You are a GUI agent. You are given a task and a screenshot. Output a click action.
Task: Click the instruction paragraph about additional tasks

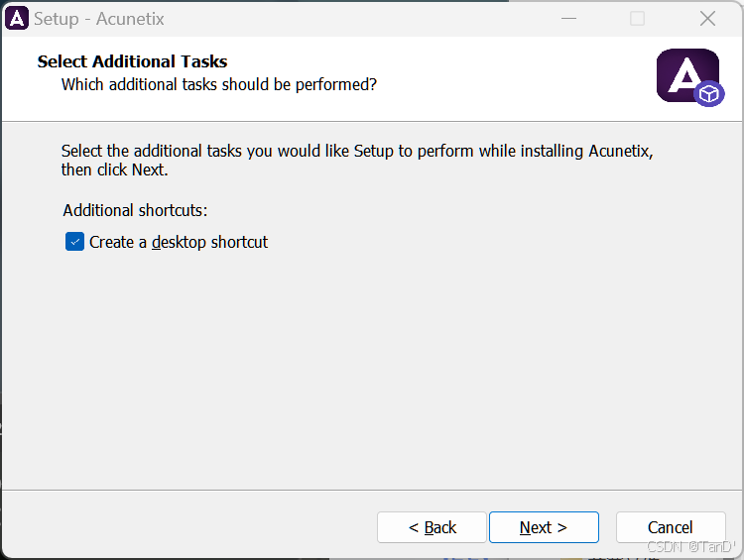[357, 160]
